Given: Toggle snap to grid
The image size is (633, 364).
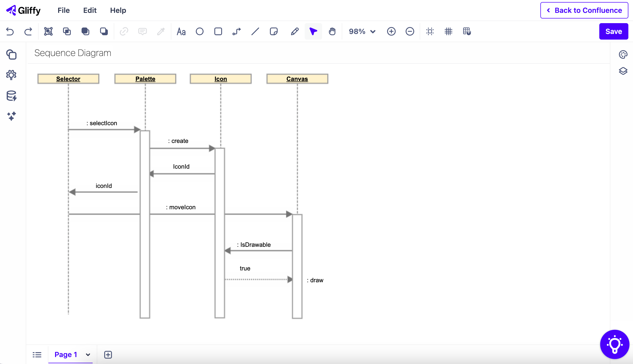Looking at the screenshot, I should [x=467, y=31].
